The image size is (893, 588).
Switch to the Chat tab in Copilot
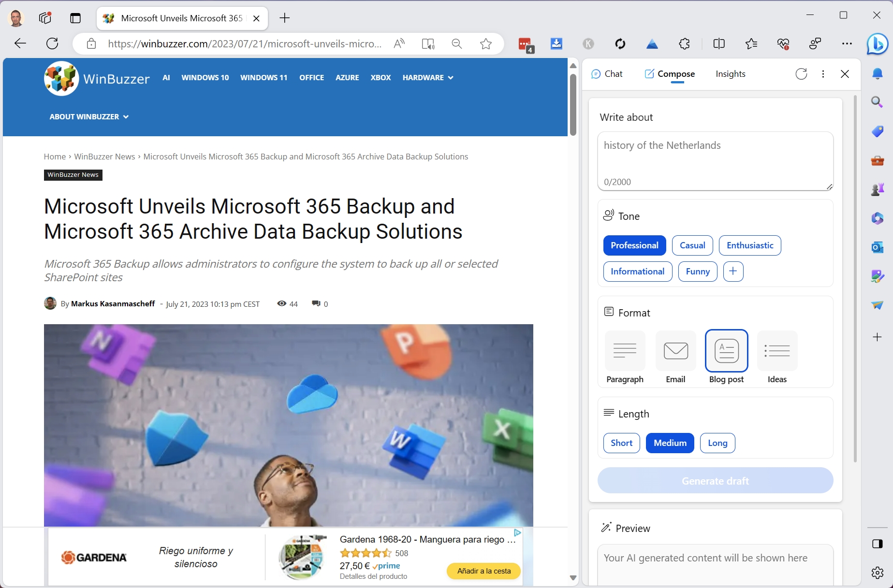click(607, 74)
